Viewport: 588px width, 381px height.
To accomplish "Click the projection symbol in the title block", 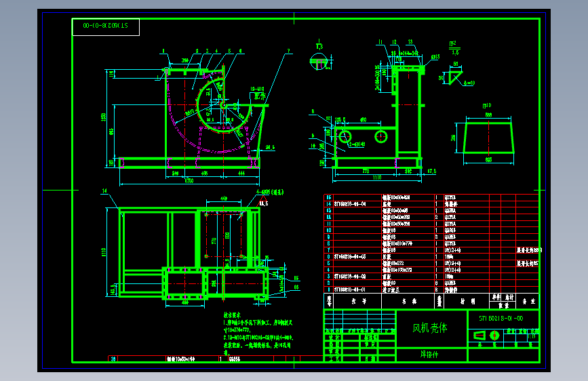I will click(486, 336).
